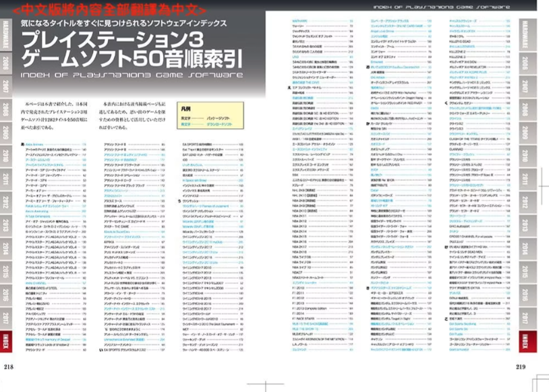Image resolution: width=549 pixels, height=392 pixels.
Task: Click the red Chinese translation notice at top
Action: pos(109,10)
